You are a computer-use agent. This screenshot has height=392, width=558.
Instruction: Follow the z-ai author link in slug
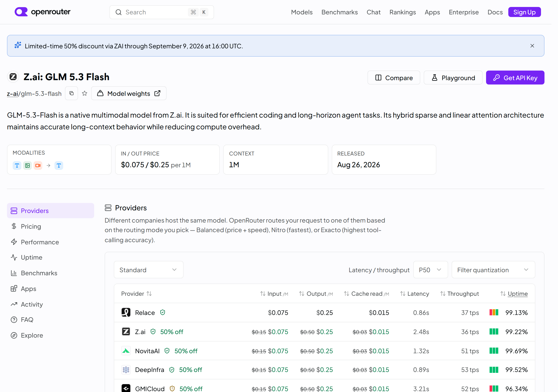[x=12, y=93]
